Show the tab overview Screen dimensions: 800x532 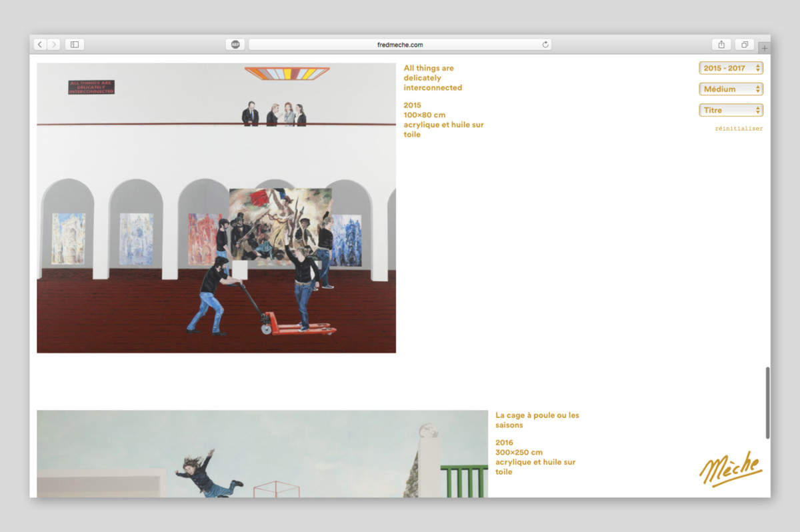(x=744, y=45)
